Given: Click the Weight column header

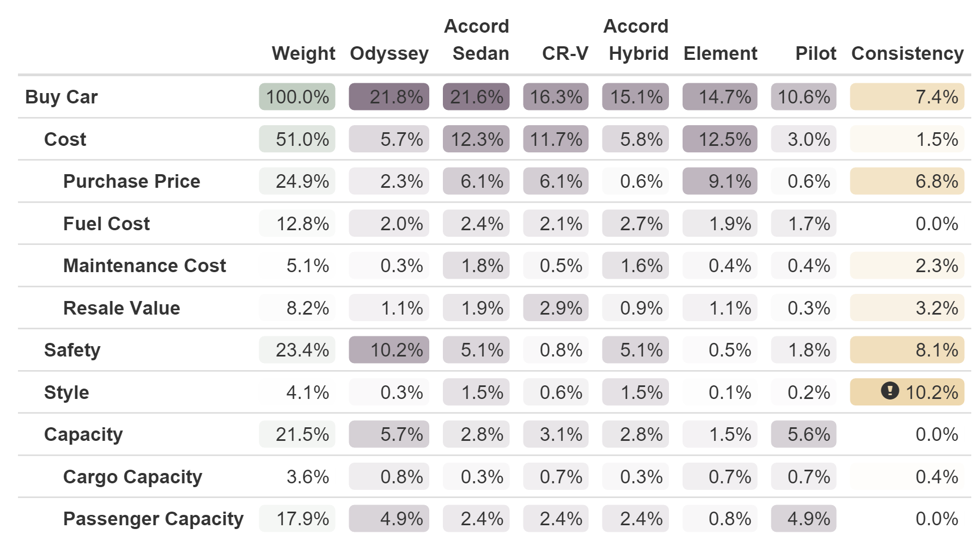Looking at the screenshot, I should point(303,53).
